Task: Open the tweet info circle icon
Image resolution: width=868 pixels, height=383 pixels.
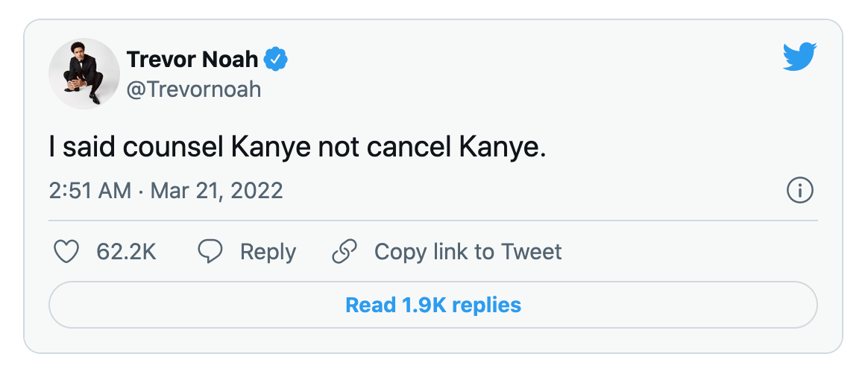Action: click(x=799, y=191)
